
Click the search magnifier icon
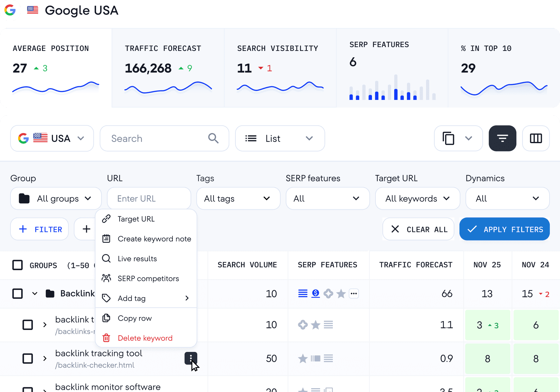pos(213,138)
